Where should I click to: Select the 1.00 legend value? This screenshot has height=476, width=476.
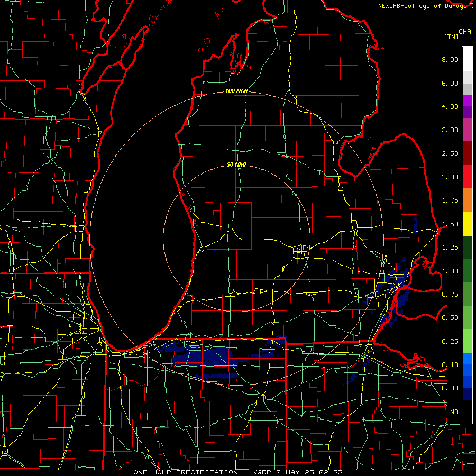click(450, 271)
